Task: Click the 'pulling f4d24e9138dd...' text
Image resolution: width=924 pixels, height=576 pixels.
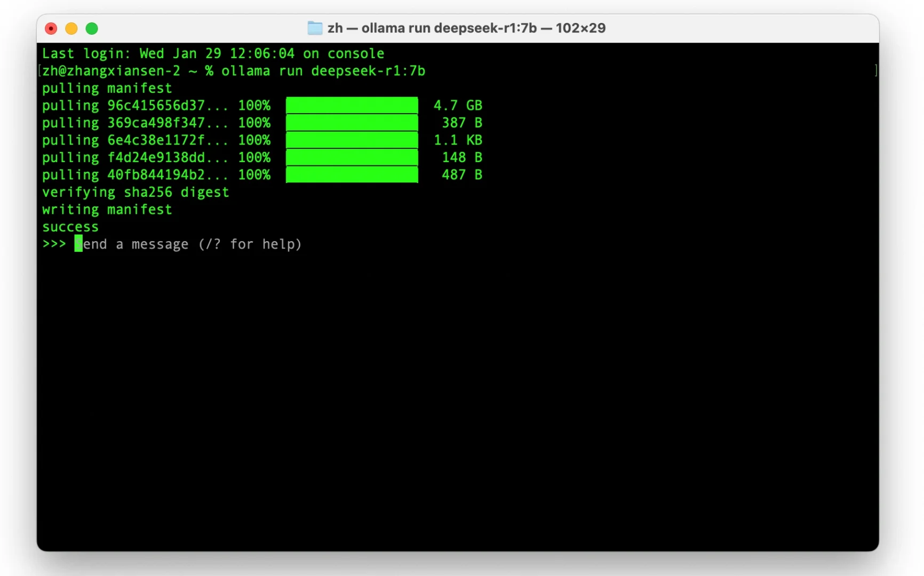Action: tap(136, 157)
